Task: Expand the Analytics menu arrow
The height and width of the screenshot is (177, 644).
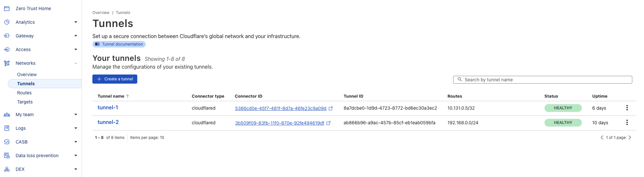Action: coord(76,22)
